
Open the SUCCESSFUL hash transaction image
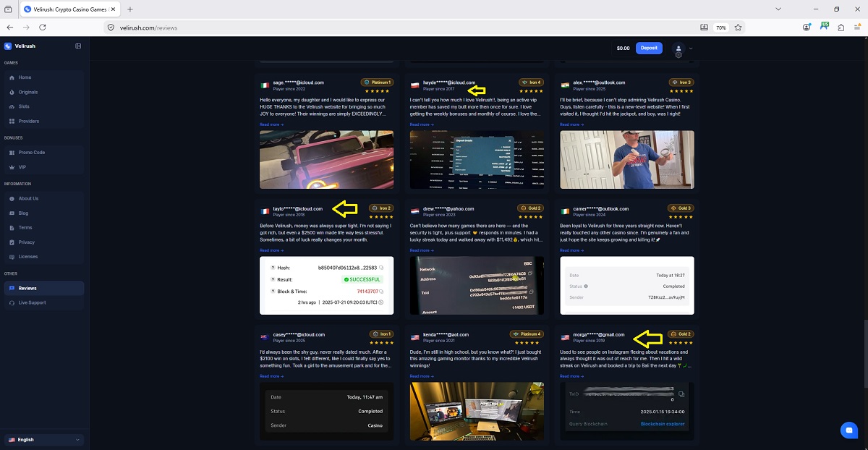[327, 285]
